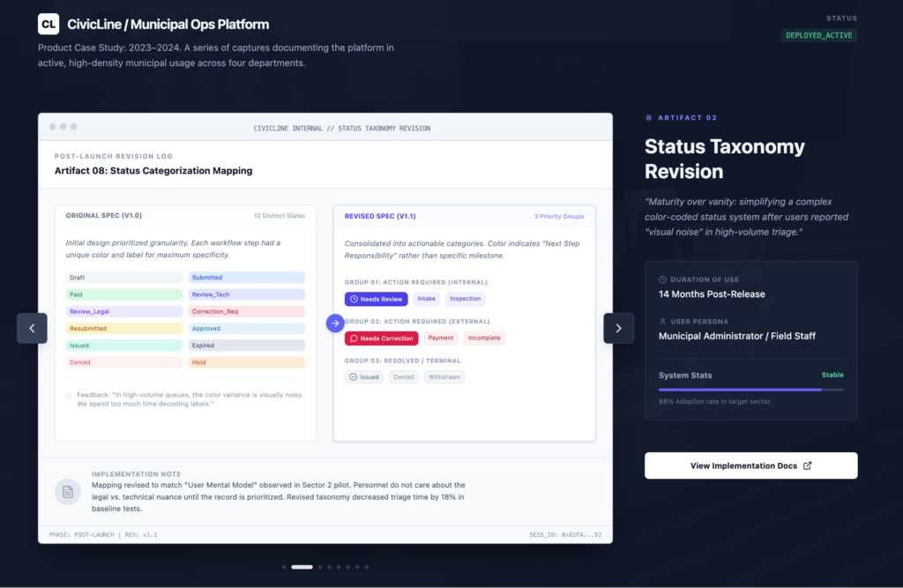Click the document icon beside Implementation Note
Screen dimensions: 903x588
pyautogui.click(x=68, y=492)
